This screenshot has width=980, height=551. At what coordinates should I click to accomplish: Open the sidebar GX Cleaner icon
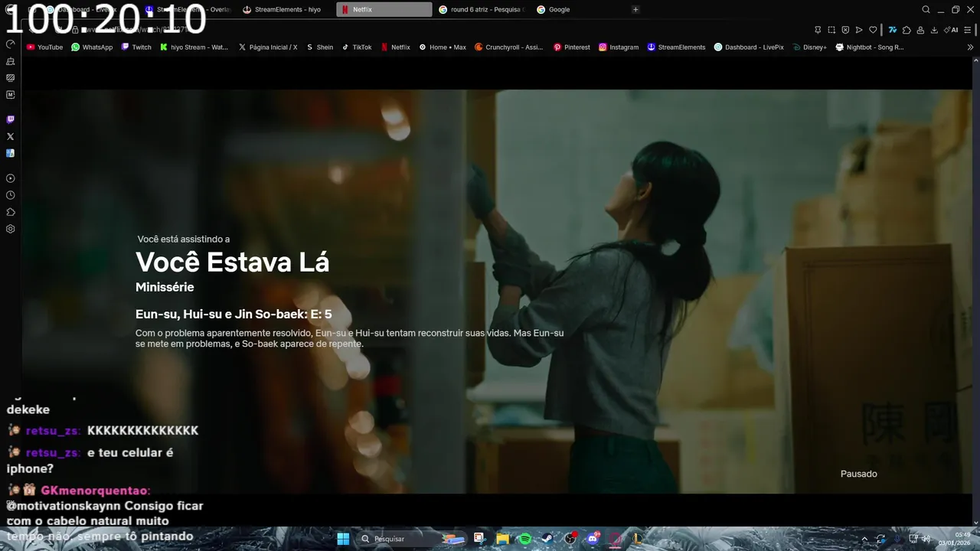10,60
